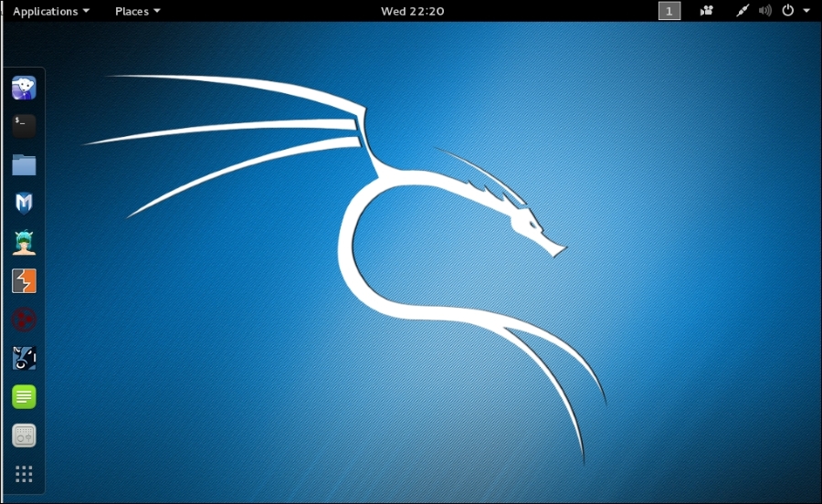Show all applications grid
Viewport: 822px width, 504px height.
click(x=24, y=474)
